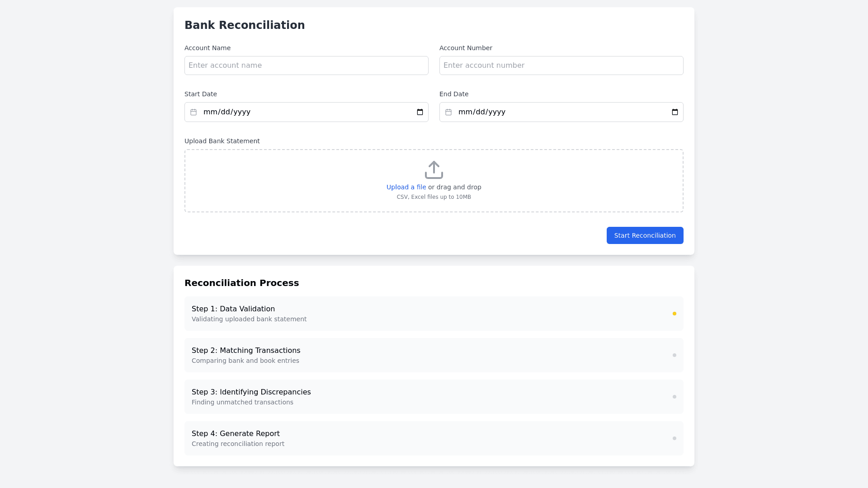
Task: Click gray status dot for Identifying Discrepancies
Action: (x=674, y=397)
